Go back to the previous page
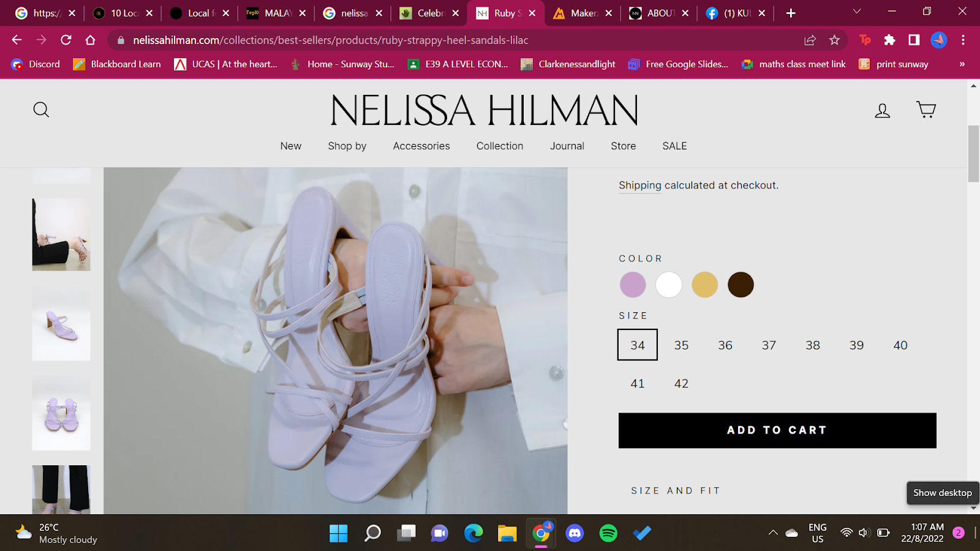Viewport: 980px width, 551px height. (17, 40)
